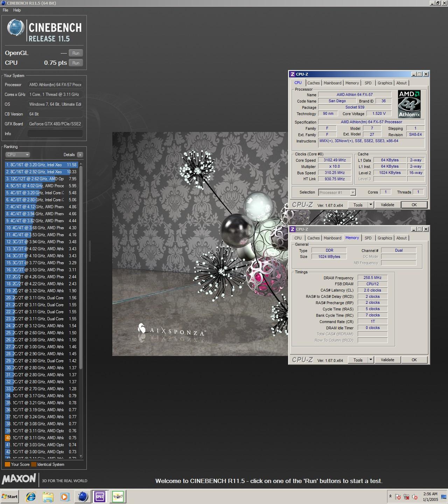Click the MAXON logo
The height and width of the screenshot is (504, 448).
[x=19, y=479]
